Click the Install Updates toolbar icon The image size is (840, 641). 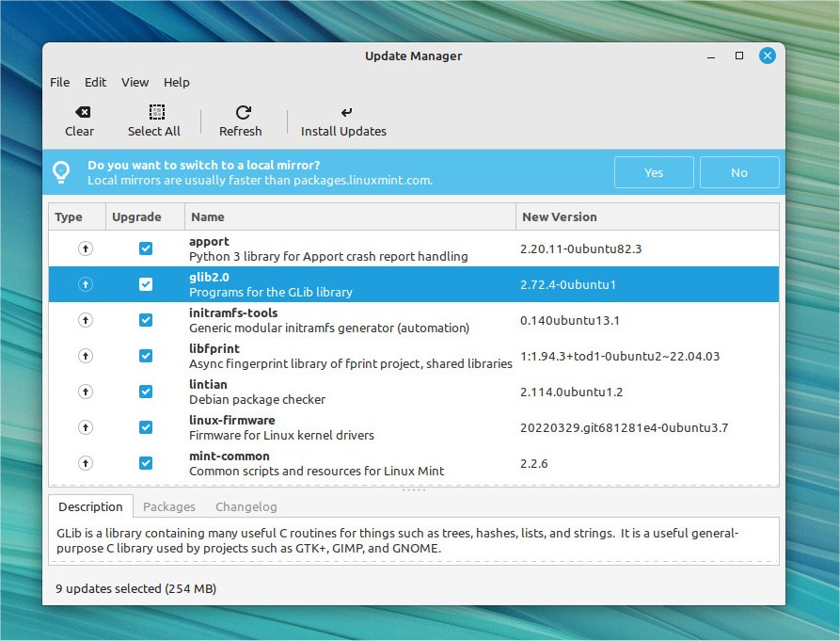[344, 112]
